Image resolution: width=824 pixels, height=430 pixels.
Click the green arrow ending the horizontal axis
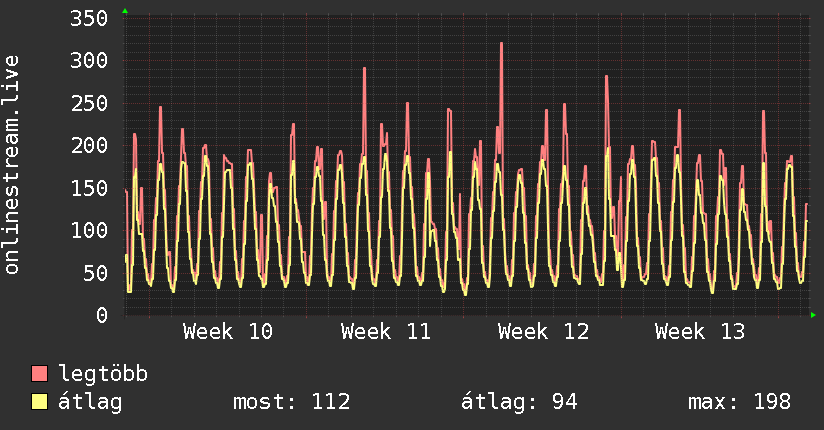(x=814, y=315)
